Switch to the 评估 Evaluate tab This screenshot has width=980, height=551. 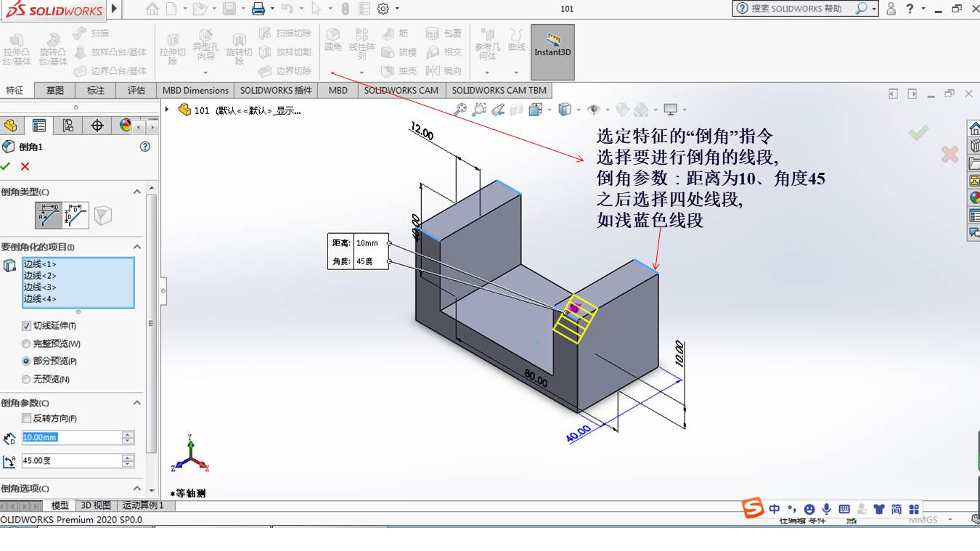[136, 90]
